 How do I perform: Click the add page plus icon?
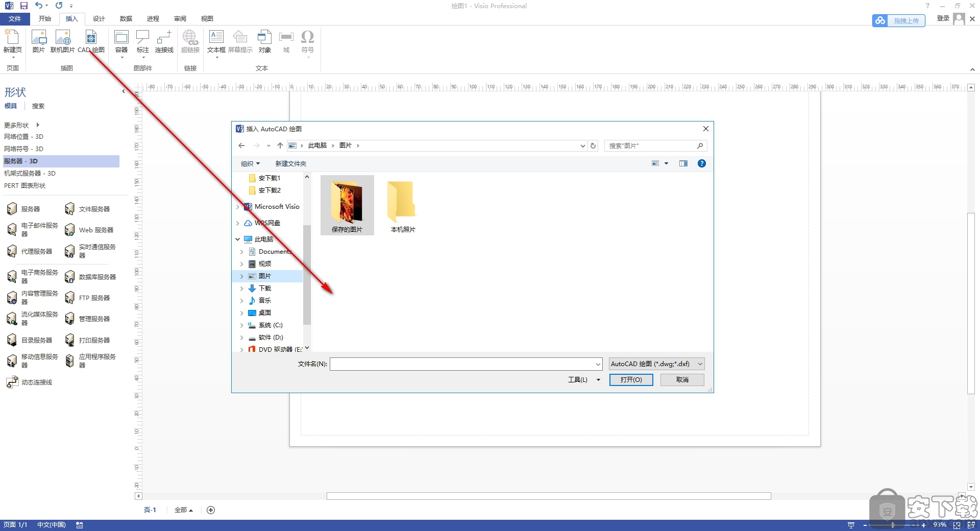click(211, 510)
